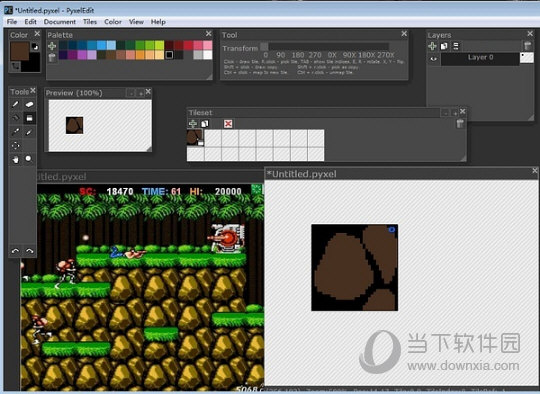The height and width of the screenshot is (394, 540).
Task: Select the brown rock tile in Tileset
Action: pos(195,137)
